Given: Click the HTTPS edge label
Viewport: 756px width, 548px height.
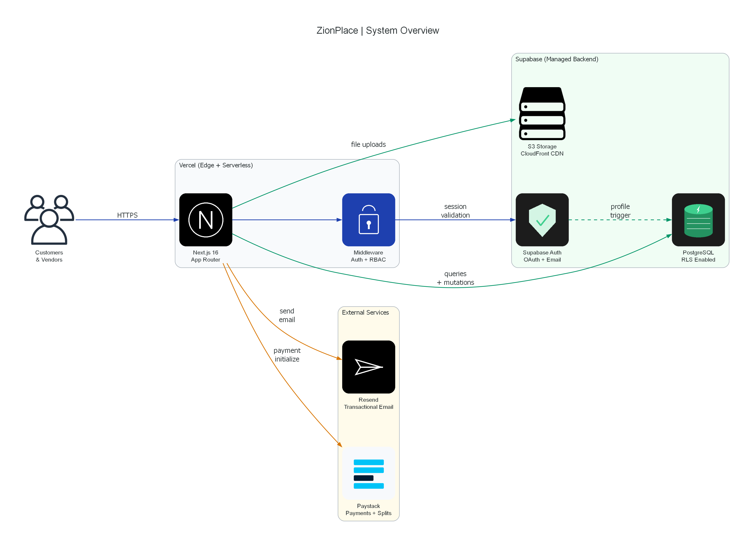Looking at the screenshot, I should (127, 215).
